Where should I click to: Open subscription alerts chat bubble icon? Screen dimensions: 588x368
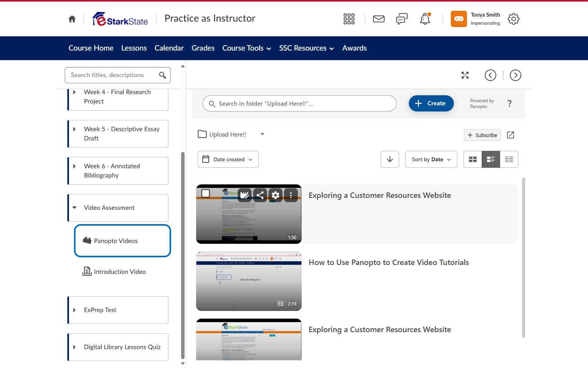(x=402, y=19)
